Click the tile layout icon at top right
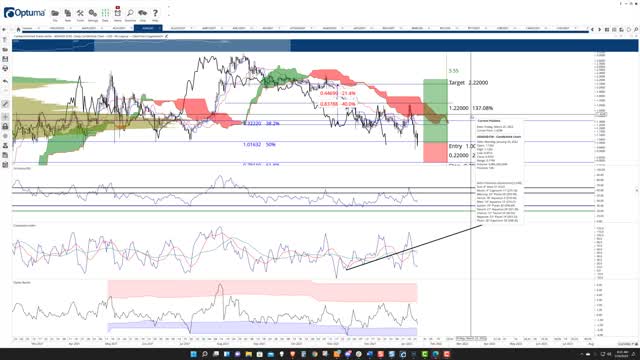Image resolution: width=640 pixels, height=360 pixels. (607, 29)
